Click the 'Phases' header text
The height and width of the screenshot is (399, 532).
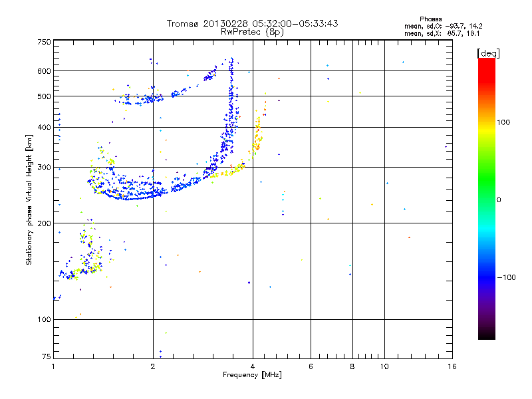(430, 19)
